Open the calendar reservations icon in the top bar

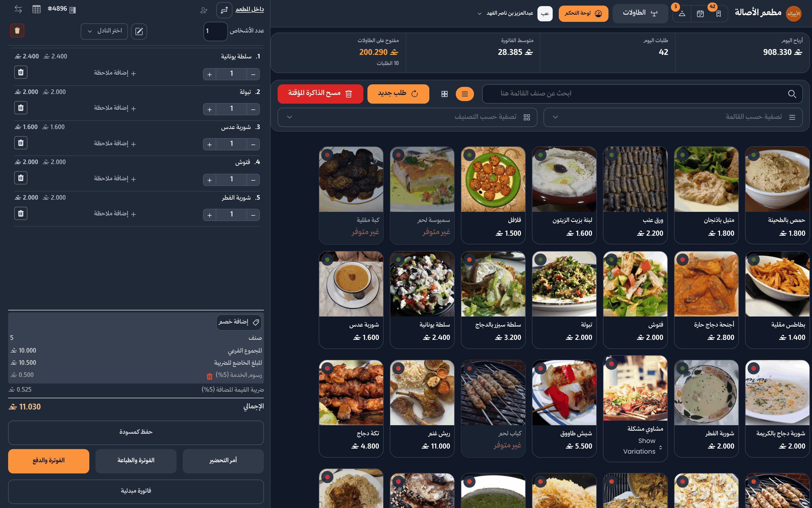[700, 14]
